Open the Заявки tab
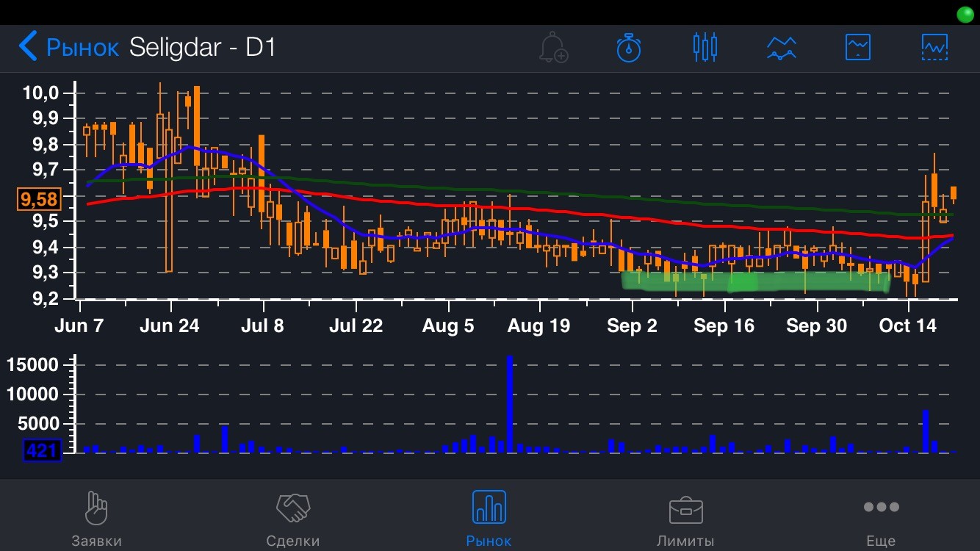Image resolution: width=980 pixels, height=551 pixels. pyautogui.click(x=96, y=518)
